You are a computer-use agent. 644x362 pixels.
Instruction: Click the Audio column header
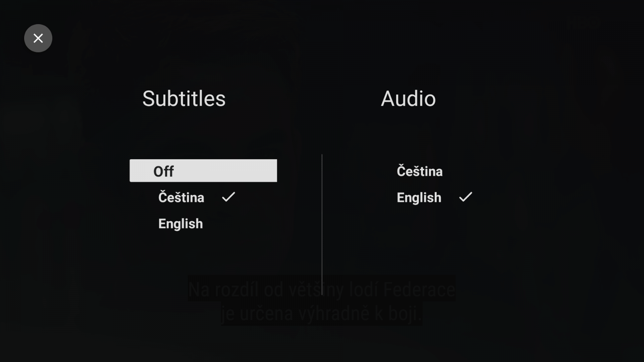pyautogui.click(x=409, y=99)
